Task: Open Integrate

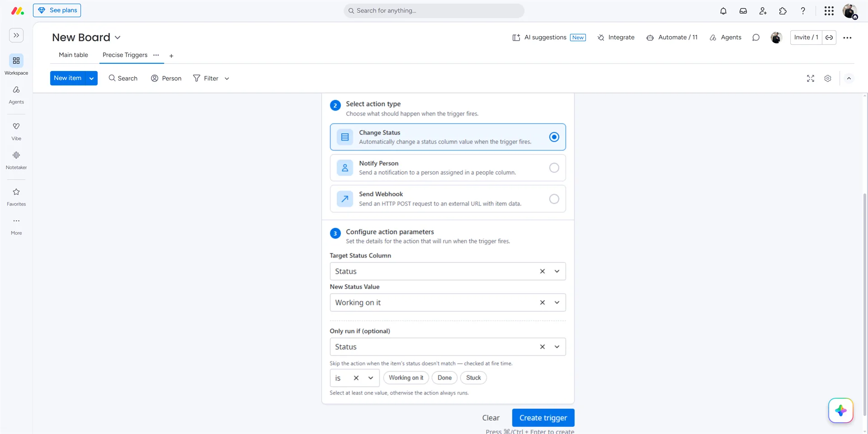Action: [x=616, y=38]
